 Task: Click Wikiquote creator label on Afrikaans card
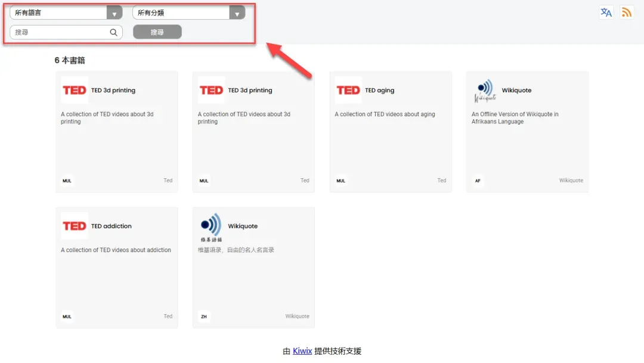571,180
